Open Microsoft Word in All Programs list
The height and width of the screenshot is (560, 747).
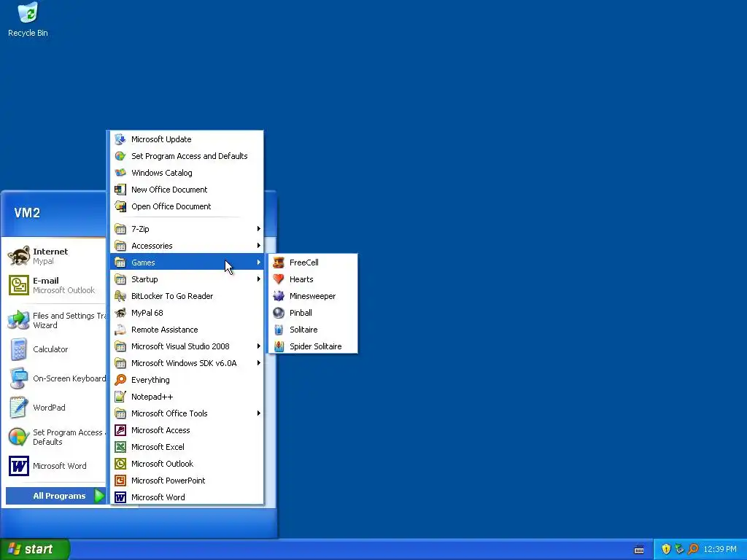pyautogui.click(x=187, y=497)
